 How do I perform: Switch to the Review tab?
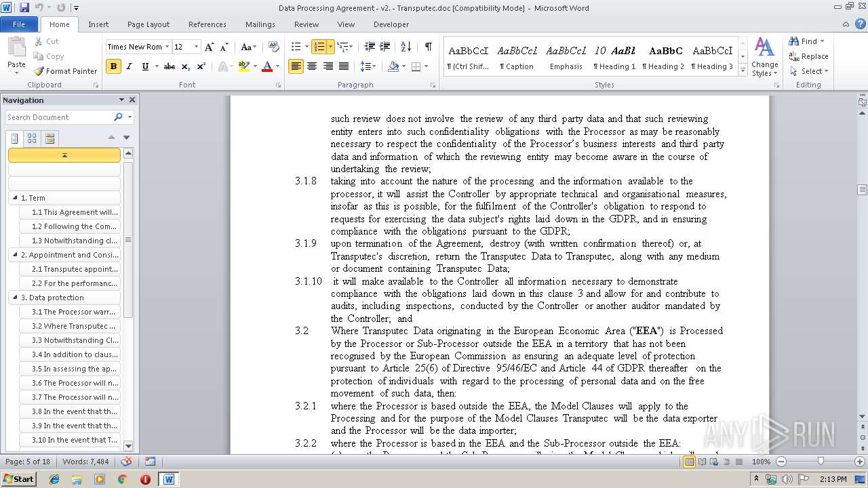coord(307,24)
